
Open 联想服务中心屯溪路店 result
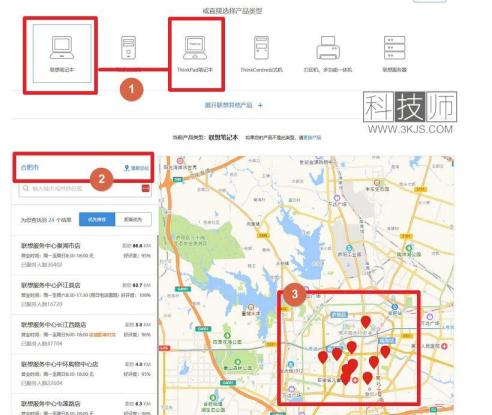pyautogui.click(x=85, y=405)
